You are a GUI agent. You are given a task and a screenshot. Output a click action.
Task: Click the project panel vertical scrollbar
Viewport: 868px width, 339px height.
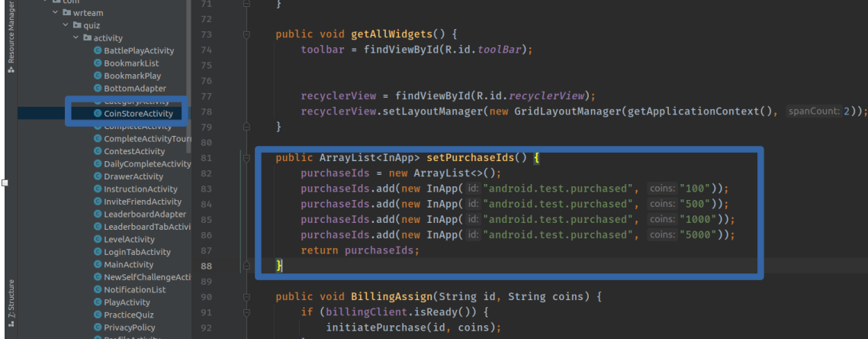pos(188,78)
